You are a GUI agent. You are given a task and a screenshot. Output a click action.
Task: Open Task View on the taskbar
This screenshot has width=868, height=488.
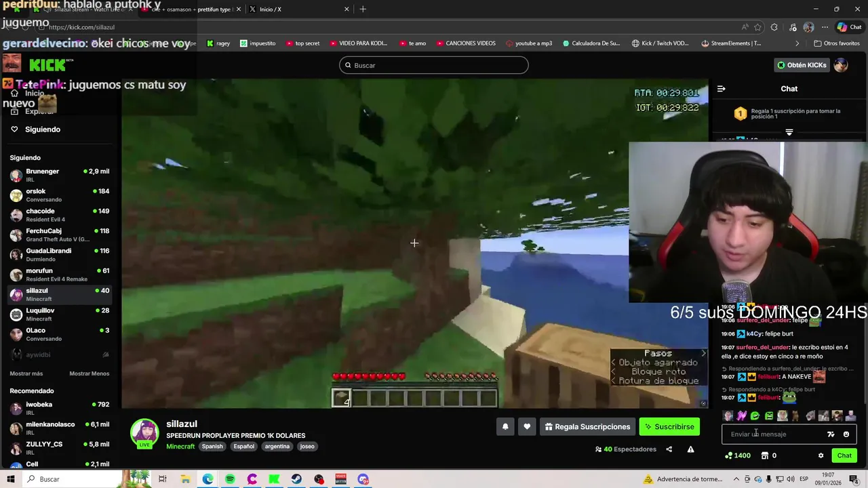[x=163, y=479]
